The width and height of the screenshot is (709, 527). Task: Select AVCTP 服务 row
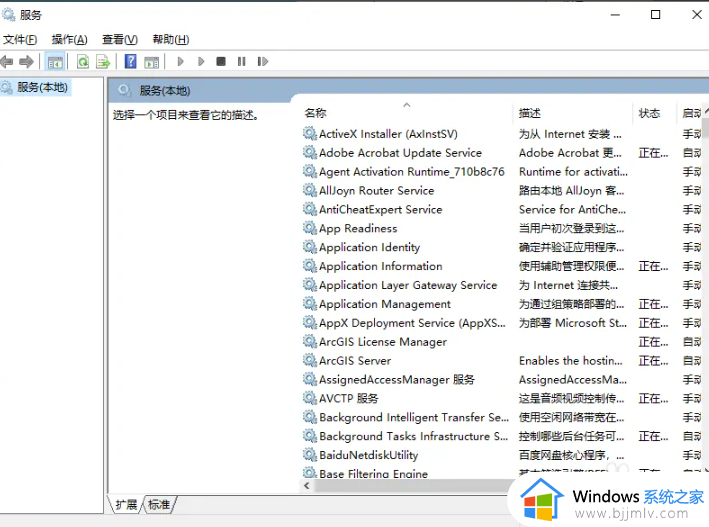click(501, 399)
